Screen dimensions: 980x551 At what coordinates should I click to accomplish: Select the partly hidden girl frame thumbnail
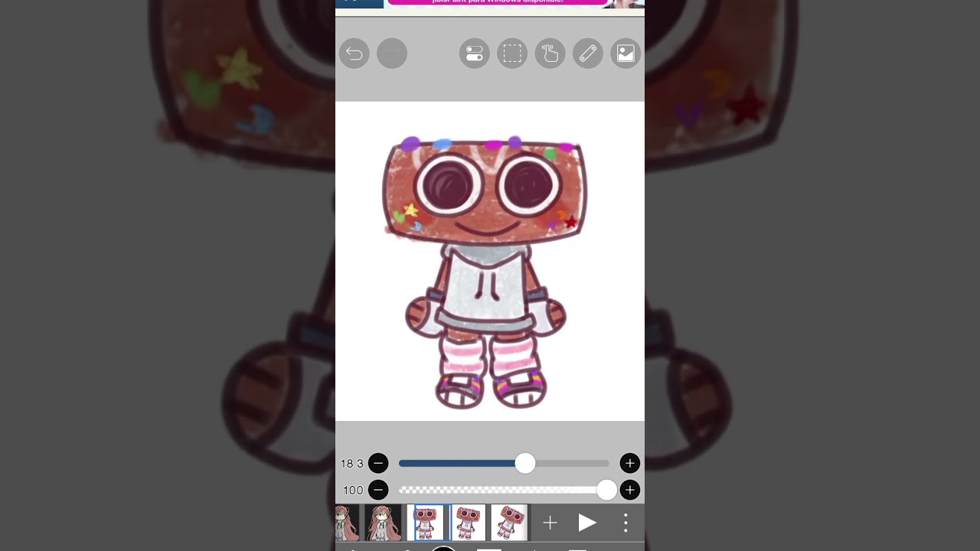point(347,523)
